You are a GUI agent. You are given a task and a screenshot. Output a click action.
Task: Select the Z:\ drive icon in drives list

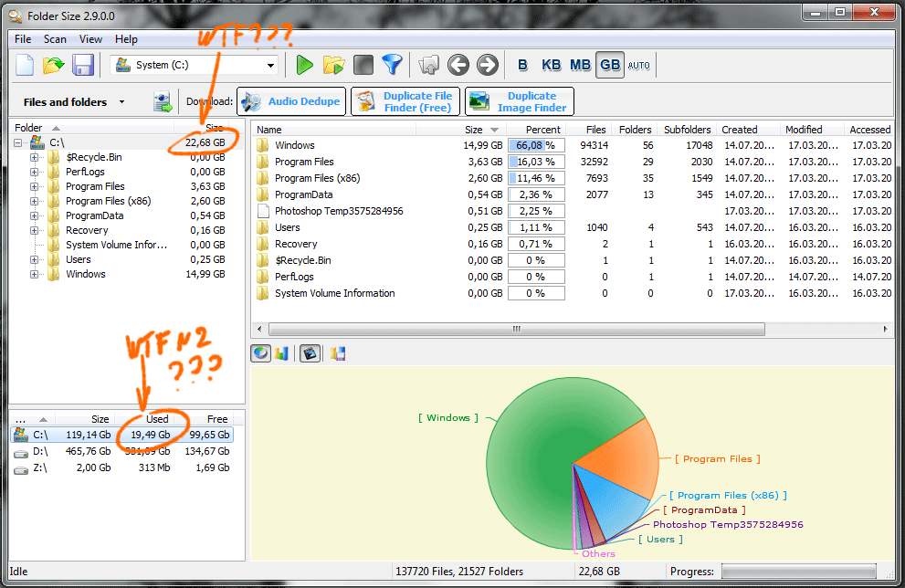tap(21, 469)
